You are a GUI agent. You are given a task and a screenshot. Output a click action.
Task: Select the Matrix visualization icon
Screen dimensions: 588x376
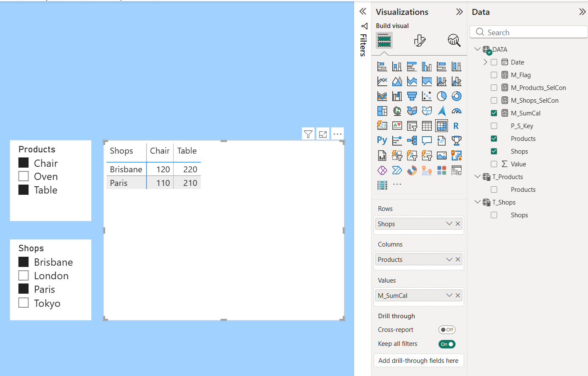coord(442,126)
